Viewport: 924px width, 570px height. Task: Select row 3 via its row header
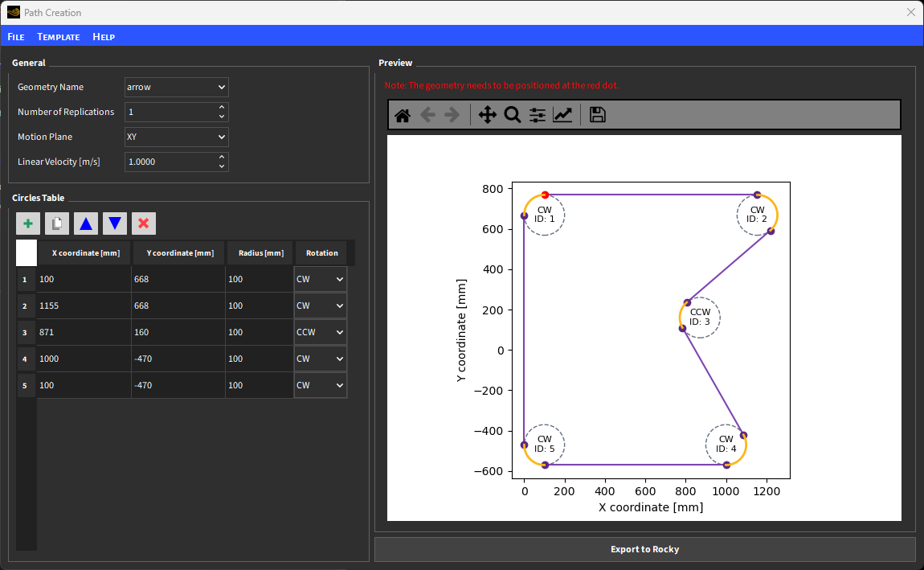click(25, 333)
